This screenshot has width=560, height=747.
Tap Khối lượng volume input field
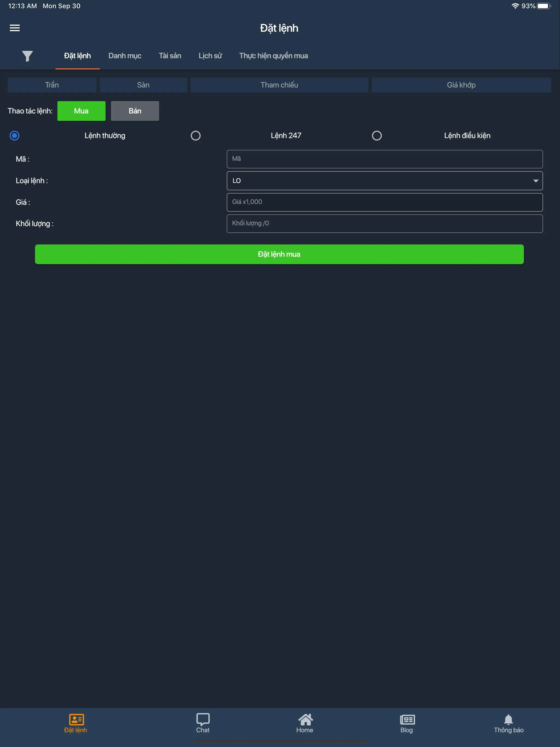(x=384, y=223)
